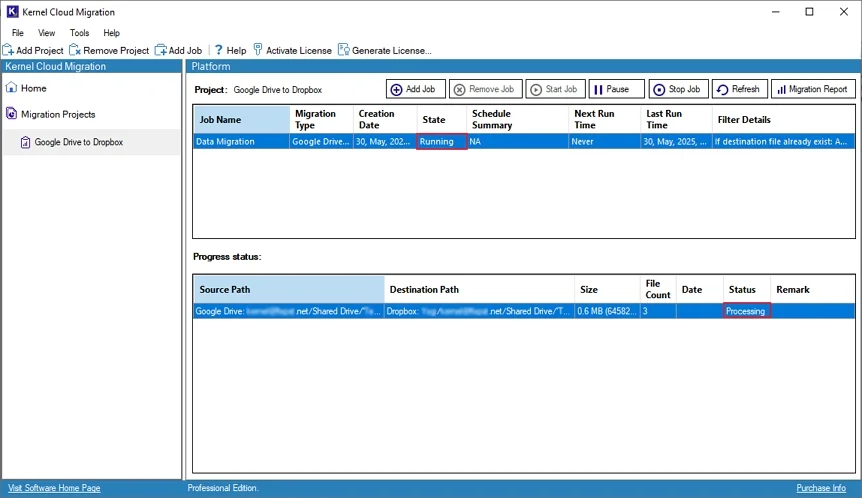Sort jobs by Job Name column header
The width and height of the screenshot is (862, 498).
[241, 119]
